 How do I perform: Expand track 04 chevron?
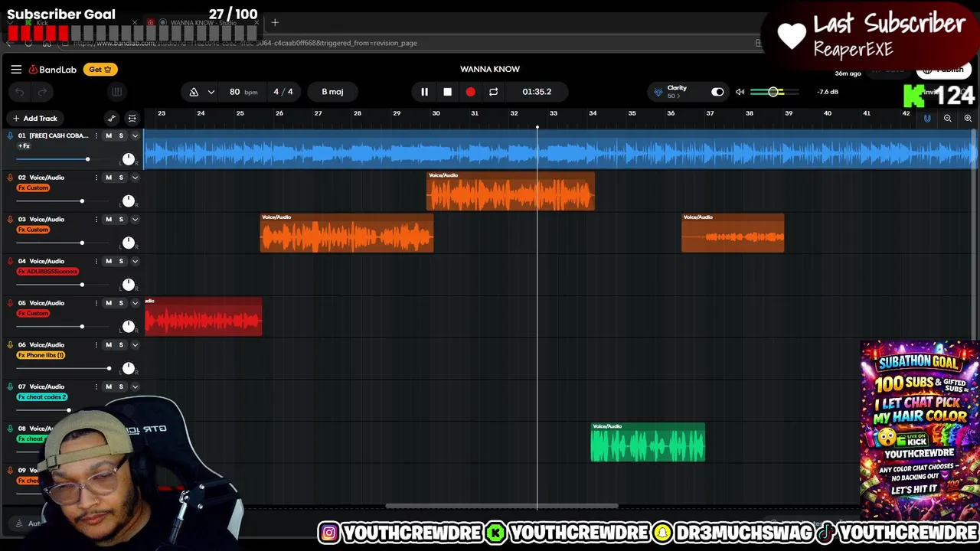[x=135, y=261]
